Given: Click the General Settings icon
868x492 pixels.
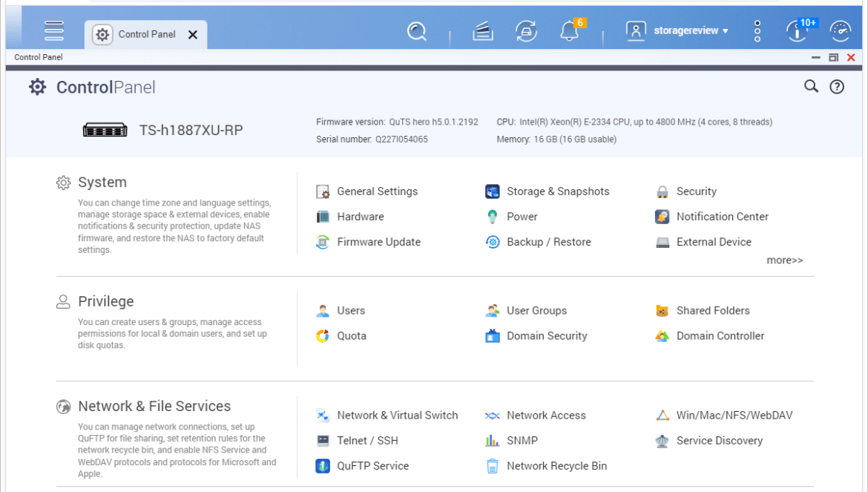Looking at the screenshot, I should 323,191.
